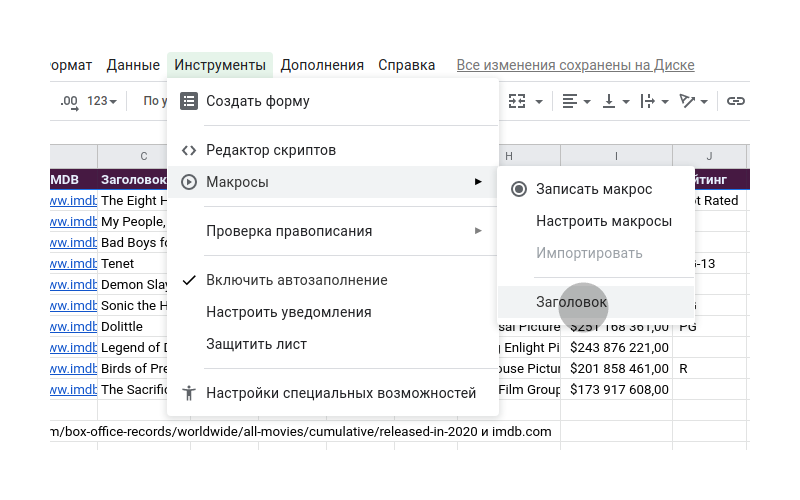
Task: Open the Справка menu
Action: (x=406, y=65)
